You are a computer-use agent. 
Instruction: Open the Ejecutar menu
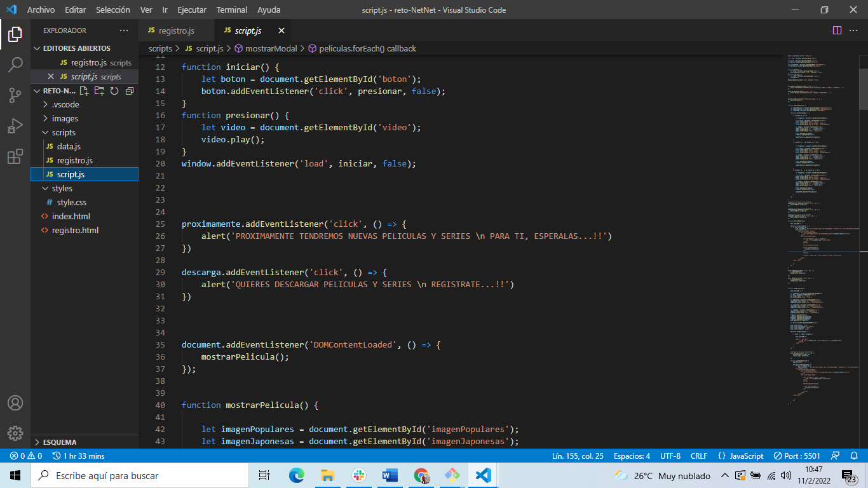(192, 10)
